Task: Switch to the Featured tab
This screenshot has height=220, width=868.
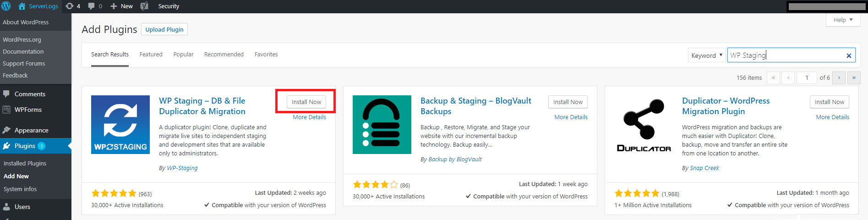Action: (x=151, y=55)
